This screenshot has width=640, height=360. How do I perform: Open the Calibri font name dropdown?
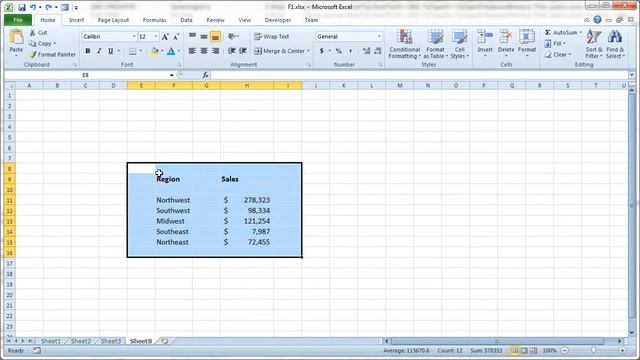pos(134,36)
